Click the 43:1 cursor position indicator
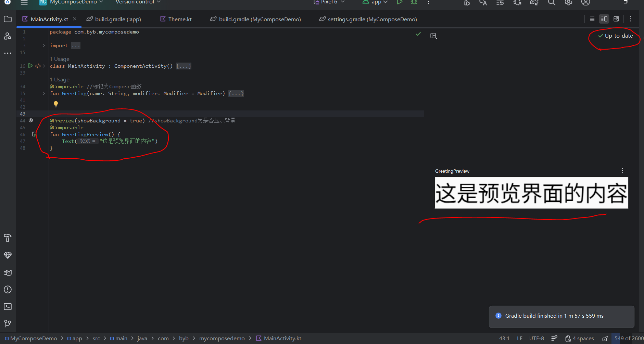Image resolution: width=644 pixels, height=344 pixels. pos(504,339)
